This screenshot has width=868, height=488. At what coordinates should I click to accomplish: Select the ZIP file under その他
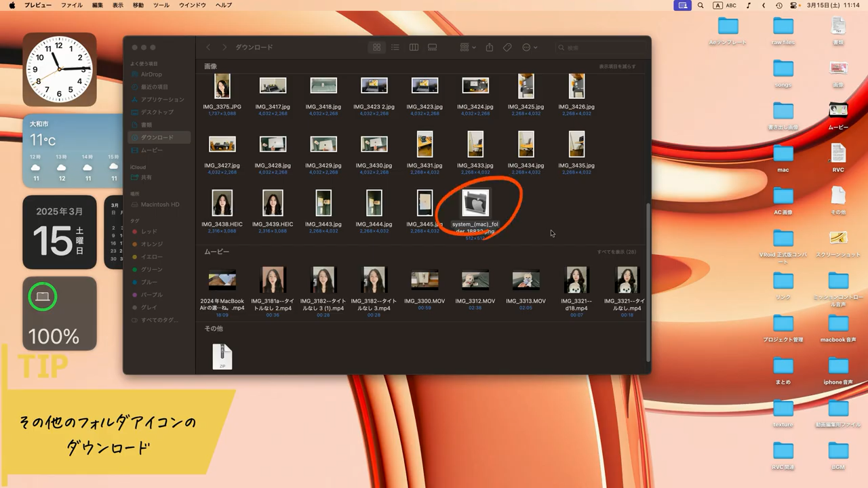222,357
